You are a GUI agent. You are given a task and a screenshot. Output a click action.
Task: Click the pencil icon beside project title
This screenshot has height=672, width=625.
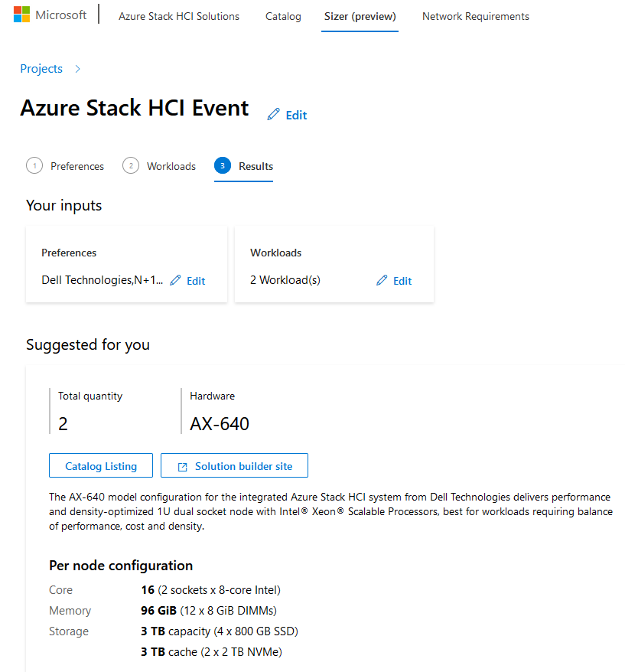tap(273, 115)
